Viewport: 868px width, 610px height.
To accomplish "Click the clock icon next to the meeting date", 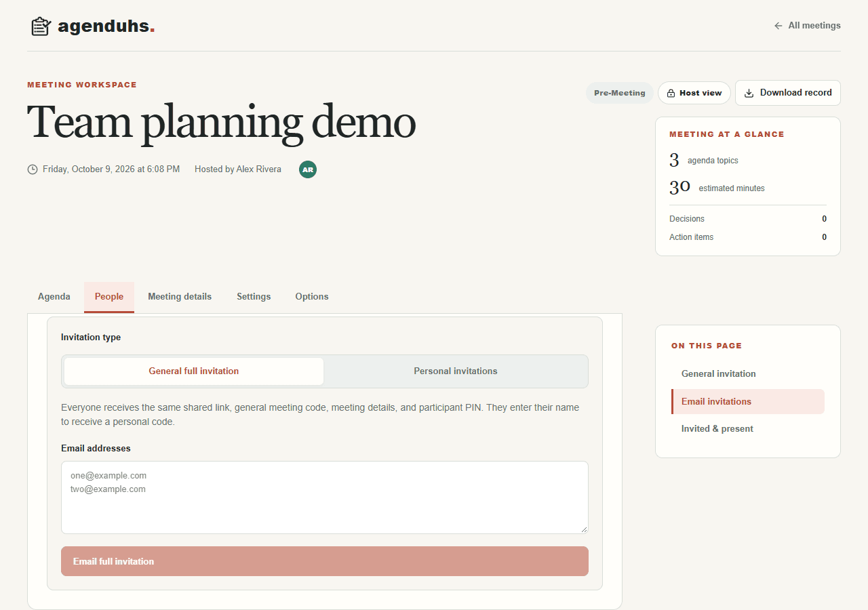I will pos(33,169).
